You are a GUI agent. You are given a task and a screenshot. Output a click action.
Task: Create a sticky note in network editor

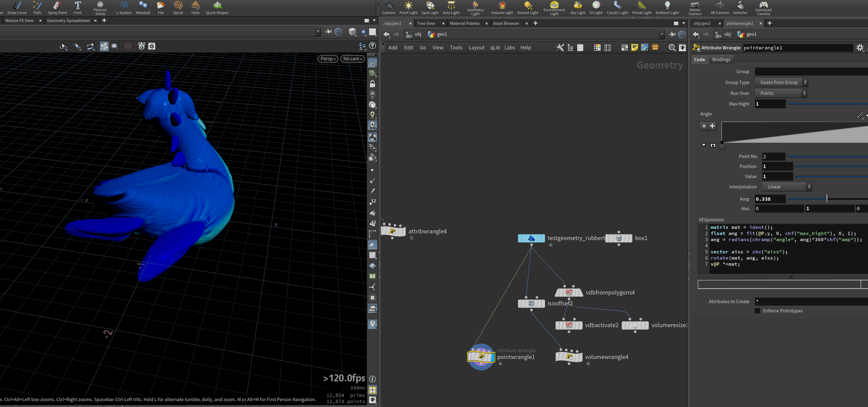click(x=634, y=47)
